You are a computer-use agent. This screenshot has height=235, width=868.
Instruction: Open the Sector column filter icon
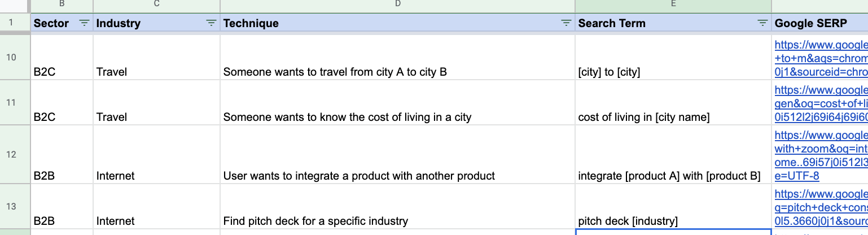[x=84, y=23]
